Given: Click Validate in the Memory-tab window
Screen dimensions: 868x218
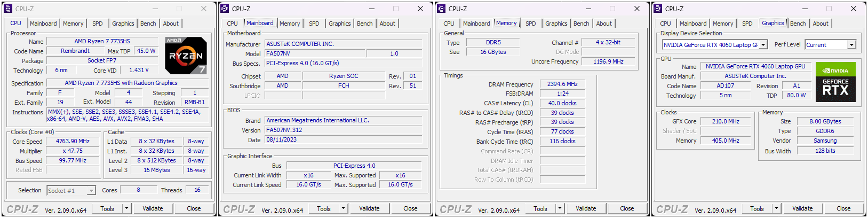Looking at the screenshot, I should coord(586,208).
